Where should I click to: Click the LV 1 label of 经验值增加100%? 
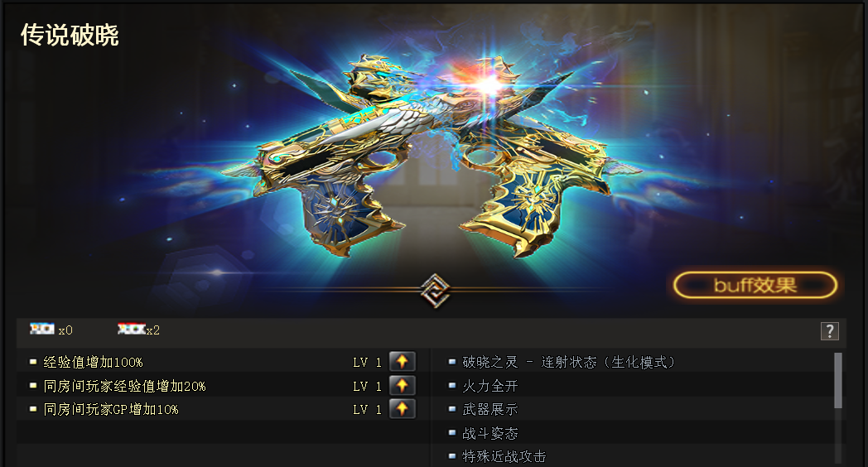pyautogui.click(x=367, y=363)
